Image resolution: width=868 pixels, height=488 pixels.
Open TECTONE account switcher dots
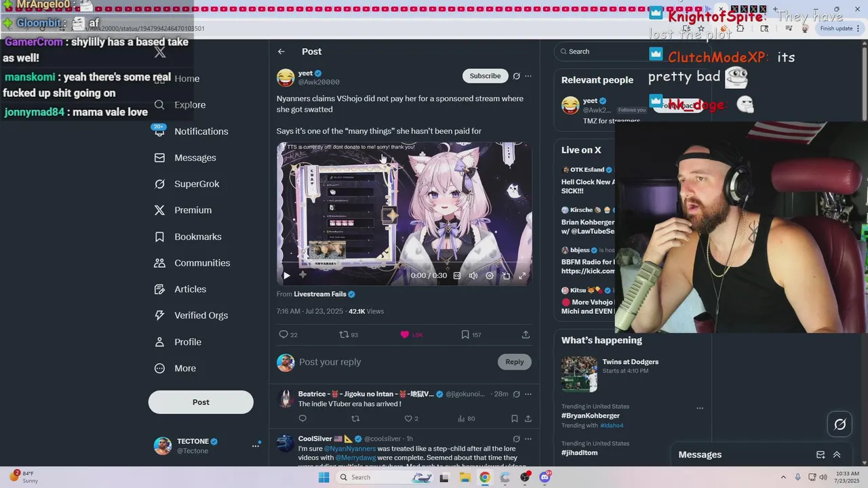coord(256,445)
